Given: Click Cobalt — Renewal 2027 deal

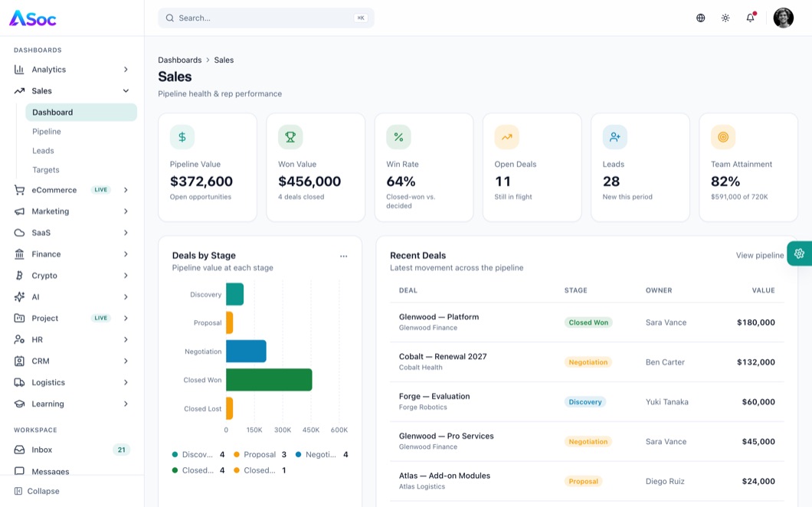Looking at the screenshot, I should (443, 356).
